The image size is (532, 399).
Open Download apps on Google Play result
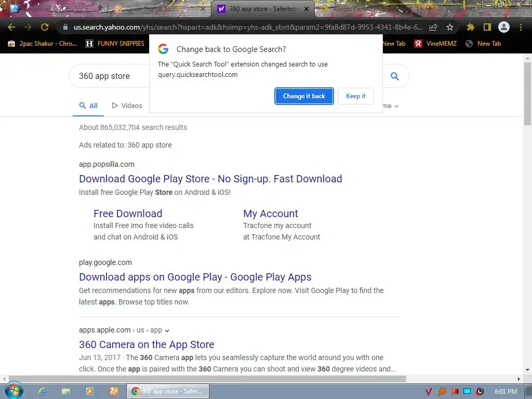click(195, 277)
